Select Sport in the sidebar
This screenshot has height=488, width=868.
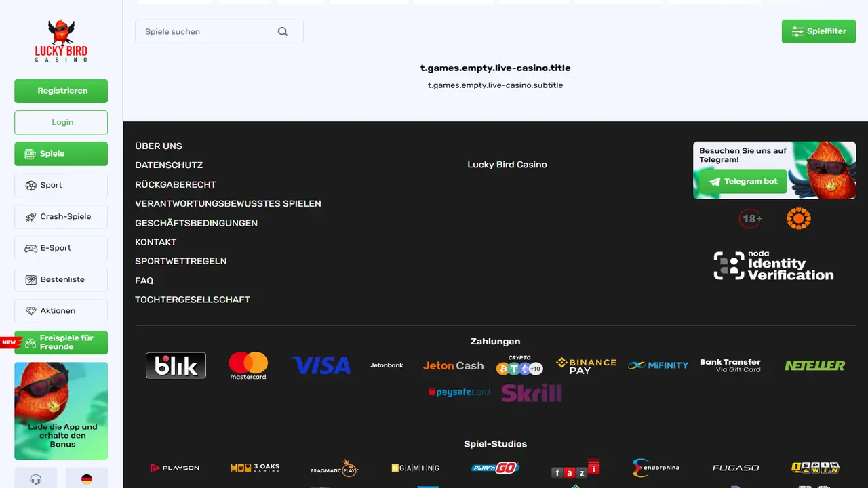[x=61, y=185]
